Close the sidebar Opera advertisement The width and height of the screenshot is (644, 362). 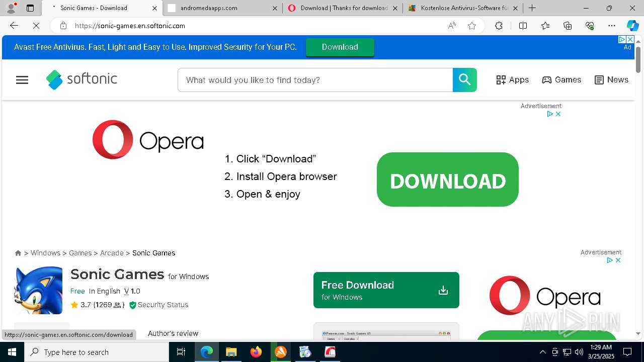coord(618,260)
